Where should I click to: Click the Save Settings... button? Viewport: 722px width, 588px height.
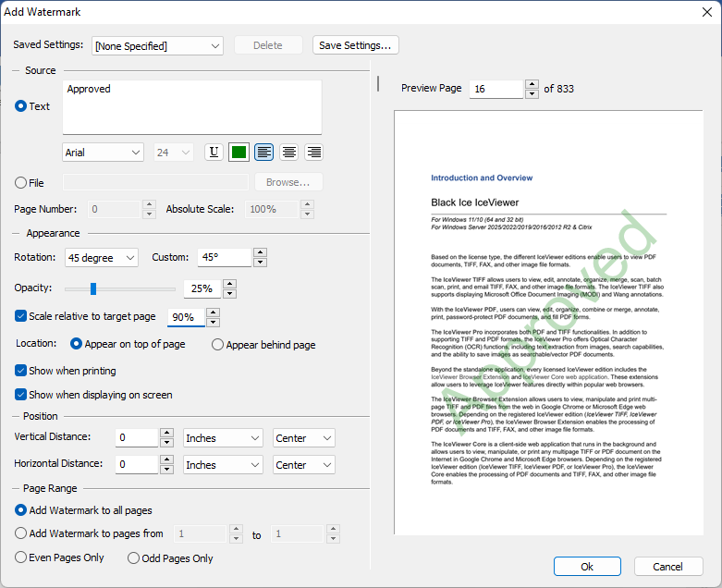click(356, 45)
